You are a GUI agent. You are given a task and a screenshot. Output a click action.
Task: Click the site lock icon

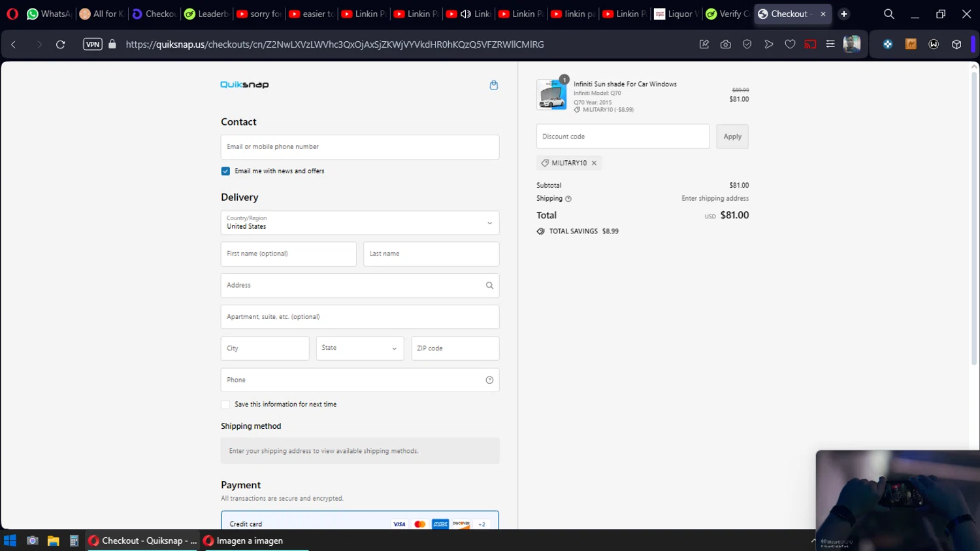[112, 44]
